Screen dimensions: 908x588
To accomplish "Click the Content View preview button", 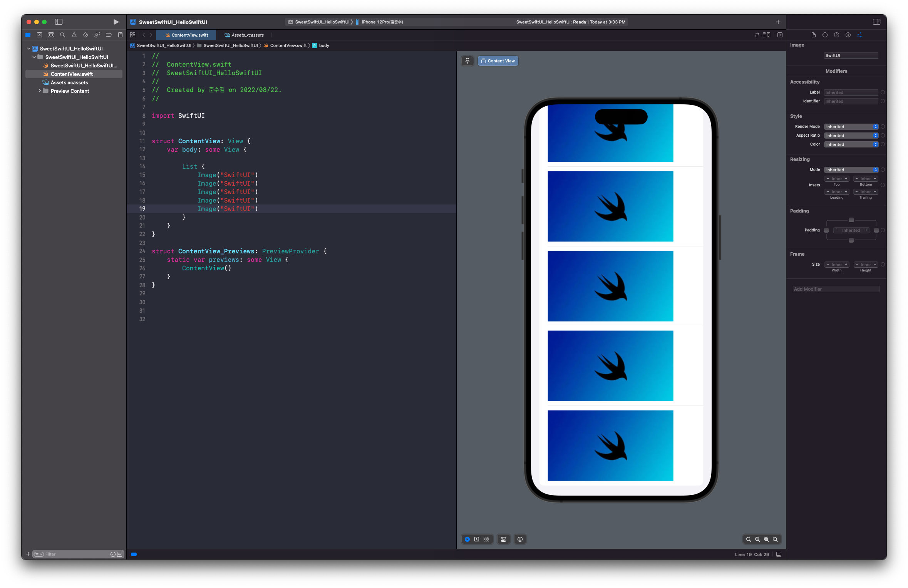I will (x=498, y=61).
